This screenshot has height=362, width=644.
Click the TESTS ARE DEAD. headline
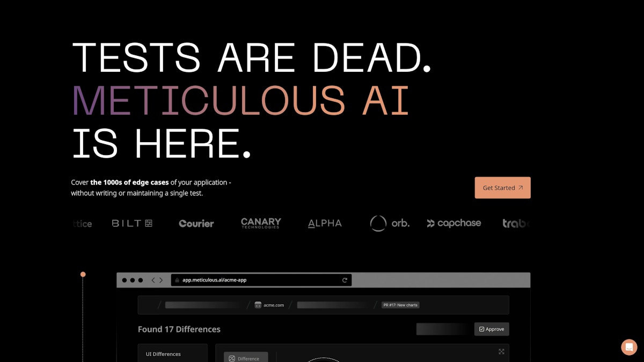click(x=251, y=57)
